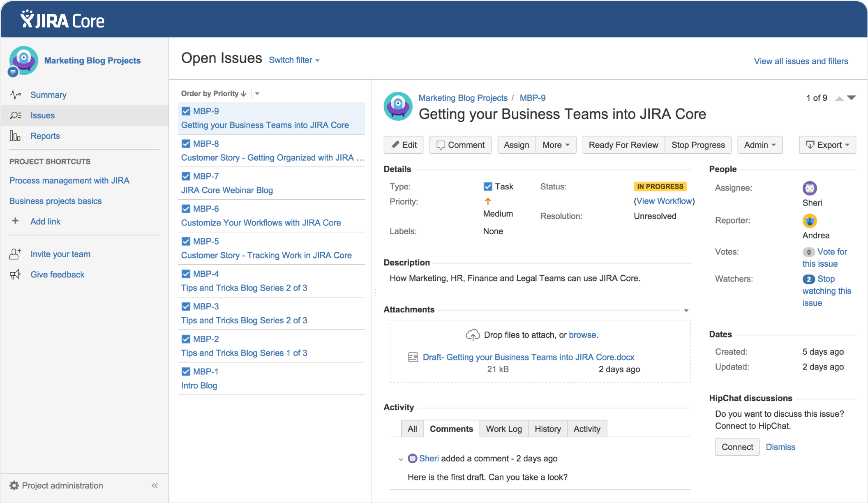Click the IN PROGRESS status badge

point(660,187)
